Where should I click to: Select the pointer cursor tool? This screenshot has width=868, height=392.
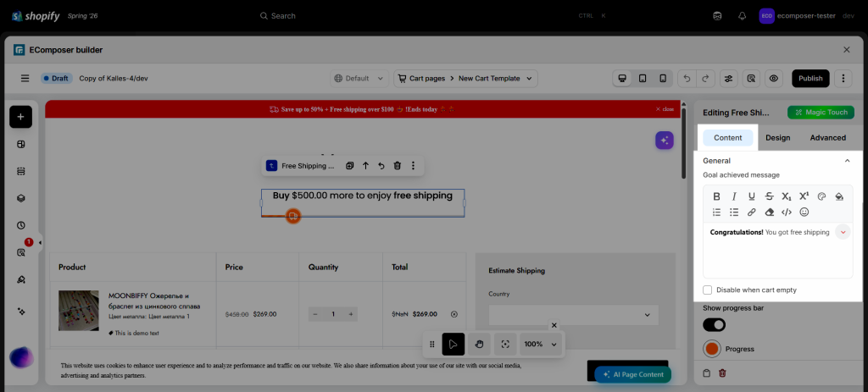(453, 344)
